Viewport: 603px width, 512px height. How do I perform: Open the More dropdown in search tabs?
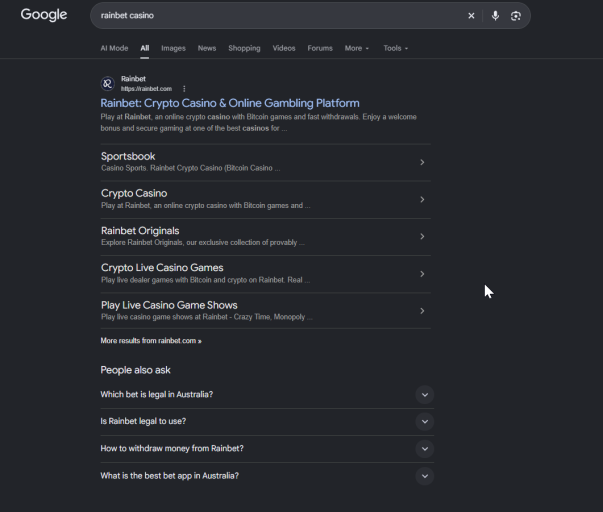pyautogui.click(x=356, y=48)
